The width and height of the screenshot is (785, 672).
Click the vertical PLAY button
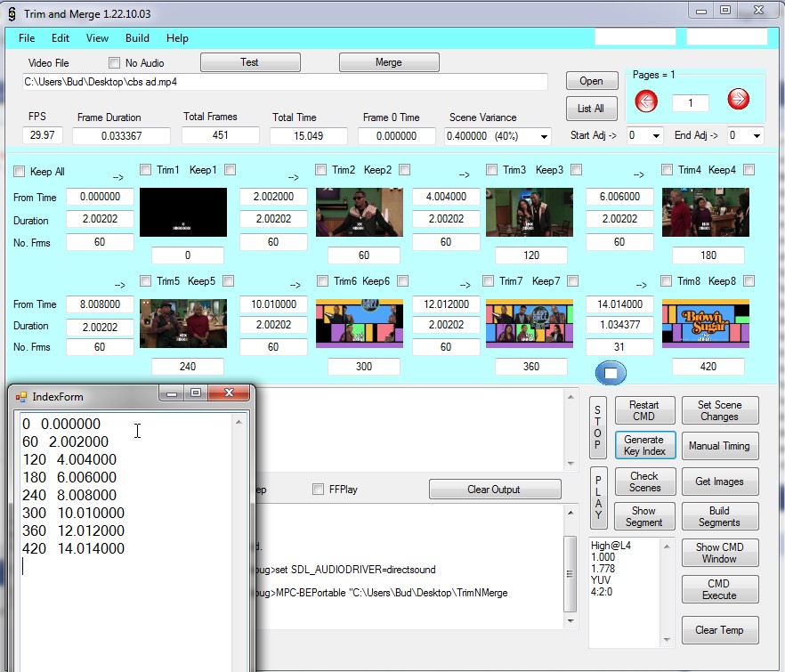tap(598, 498)
